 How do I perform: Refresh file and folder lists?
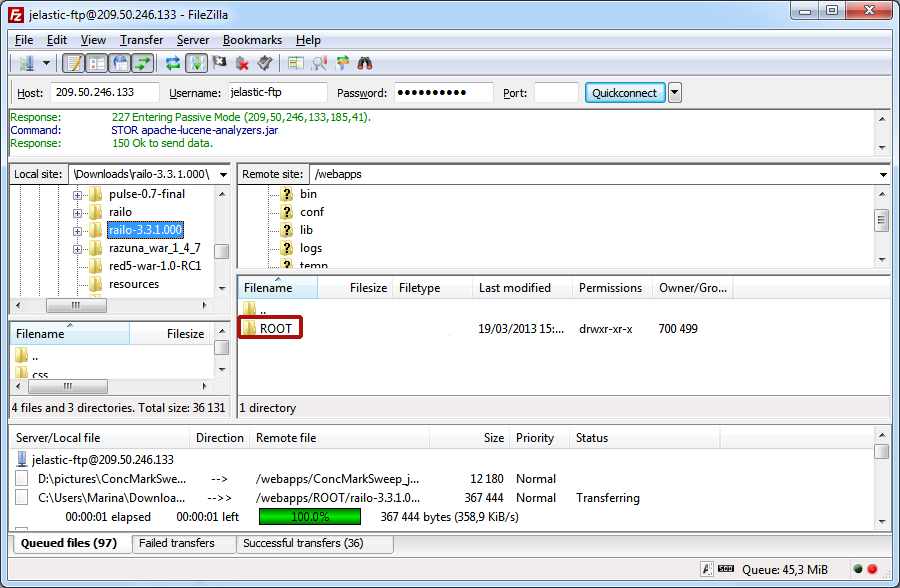click(x=173, y=63)
